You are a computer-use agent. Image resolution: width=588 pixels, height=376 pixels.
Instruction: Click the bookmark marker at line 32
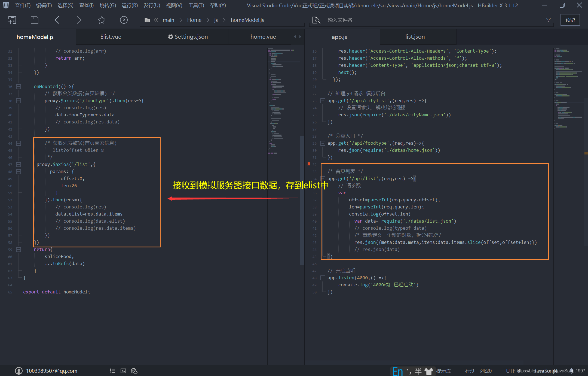coord(309,164)
